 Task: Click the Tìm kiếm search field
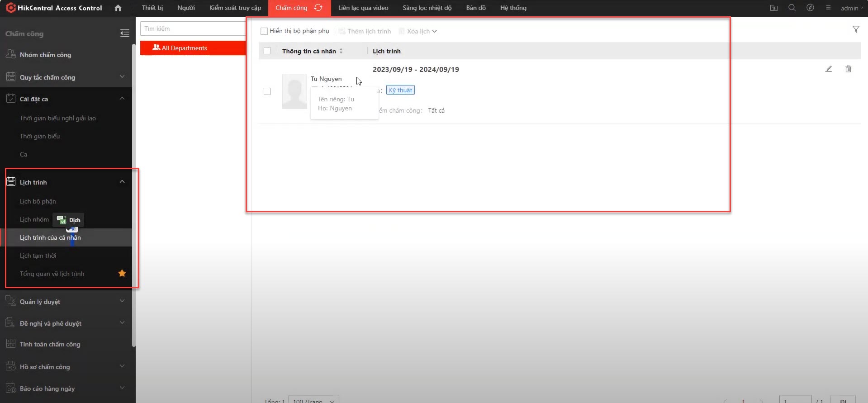pyautogui.click(x=193, y=28)
